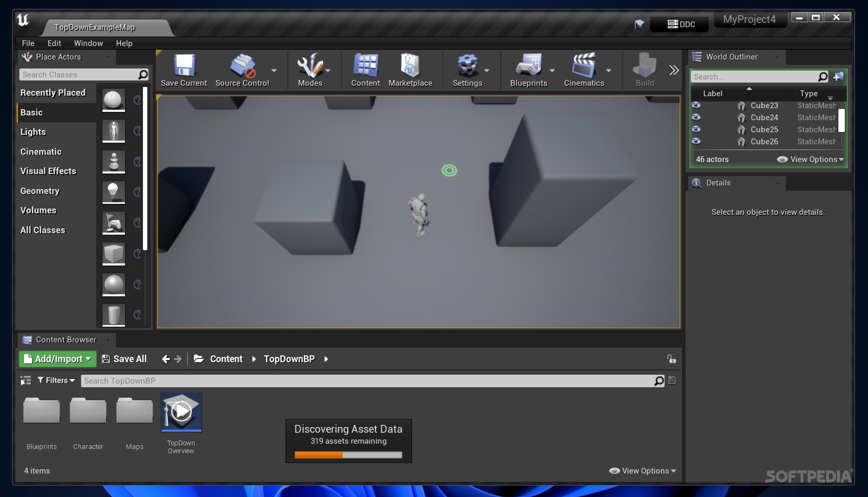Open the Marketplace toolbar icon

(410, 66)
